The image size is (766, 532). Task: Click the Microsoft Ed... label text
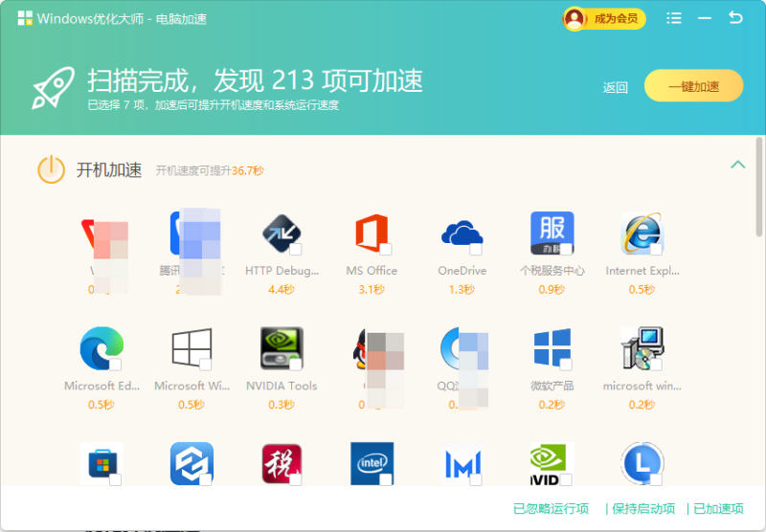tap(101, 386)
